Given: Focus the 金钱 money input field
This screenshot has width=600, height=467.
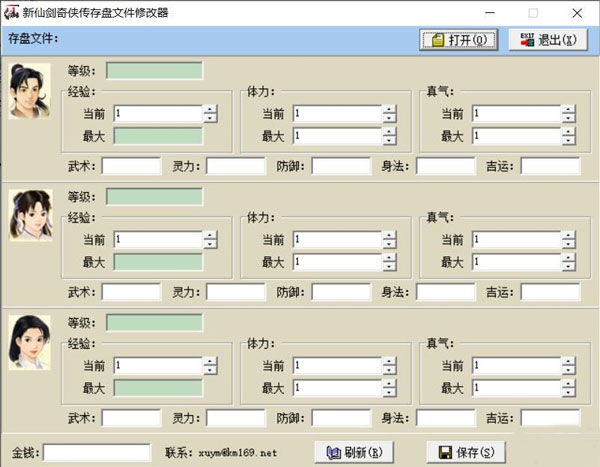Looking at the screenshot, I should (x=97, y=452).
